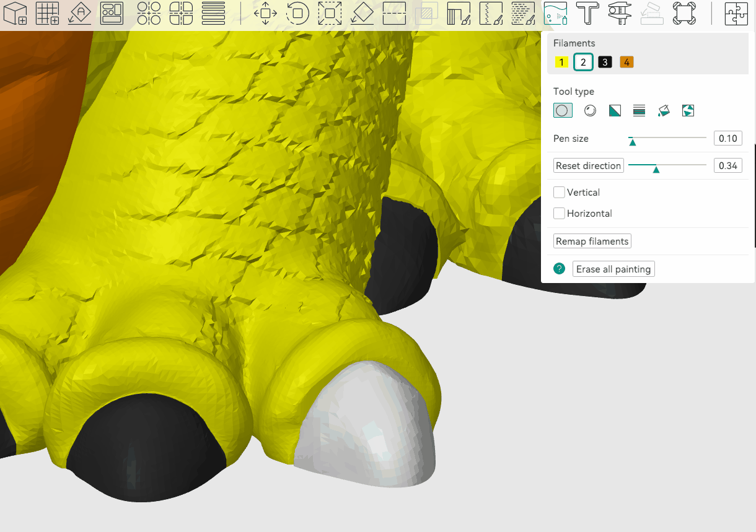Choose the Sphere brush tool type
Screen dimensions: 756x532
click(x=591, y=111)
